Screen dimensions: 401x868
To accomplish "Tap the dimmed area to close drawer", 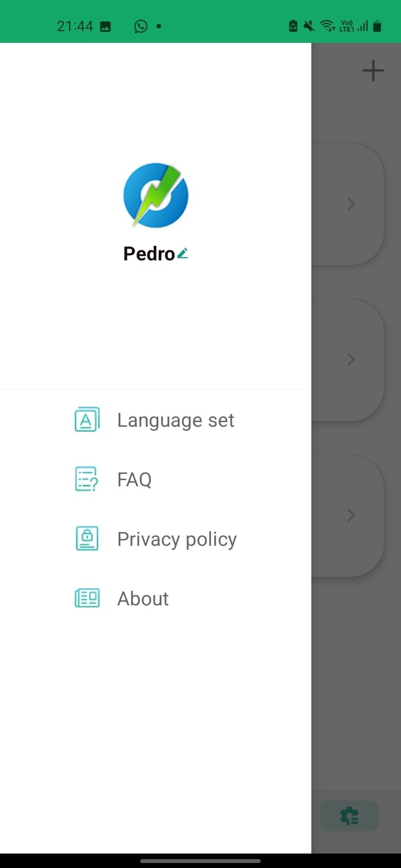I will click(x=356, y=668).
